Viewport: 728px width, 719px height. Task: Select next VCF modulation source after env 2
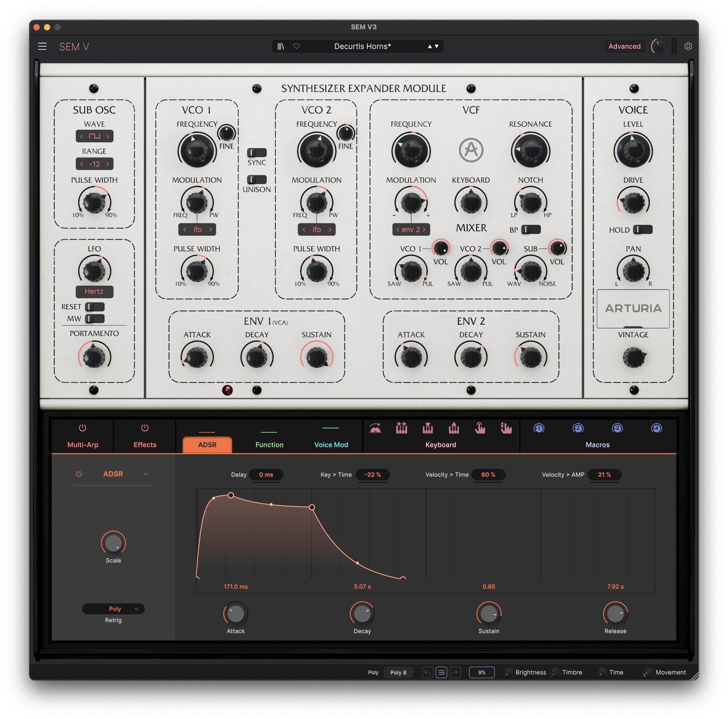tap(424, 230)
